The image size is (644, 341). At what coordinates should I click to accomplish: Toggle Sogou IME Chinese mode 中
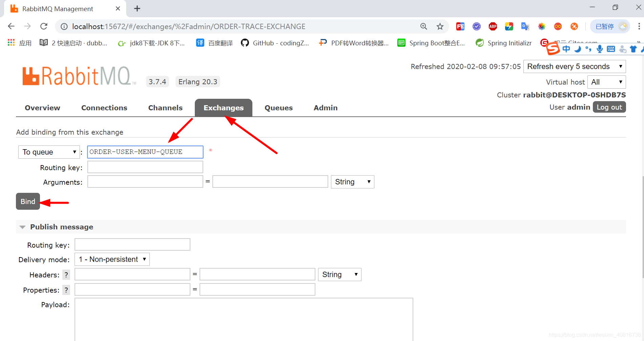(566, 49)
